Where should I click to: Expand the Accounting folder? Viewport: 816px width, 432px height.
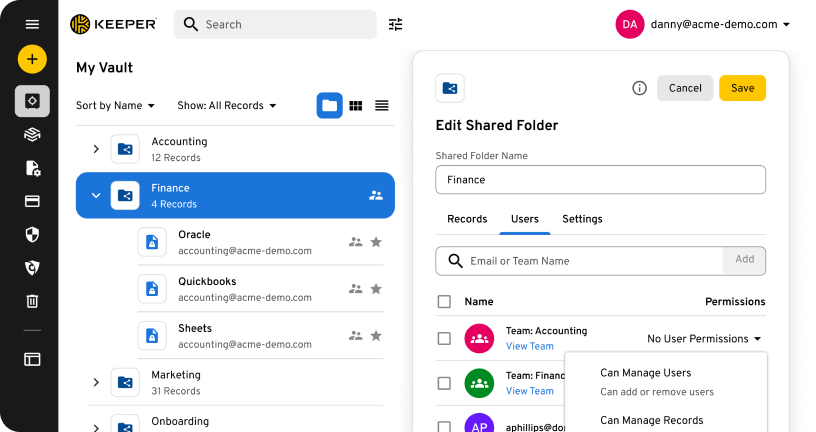[x=96, y=149]
